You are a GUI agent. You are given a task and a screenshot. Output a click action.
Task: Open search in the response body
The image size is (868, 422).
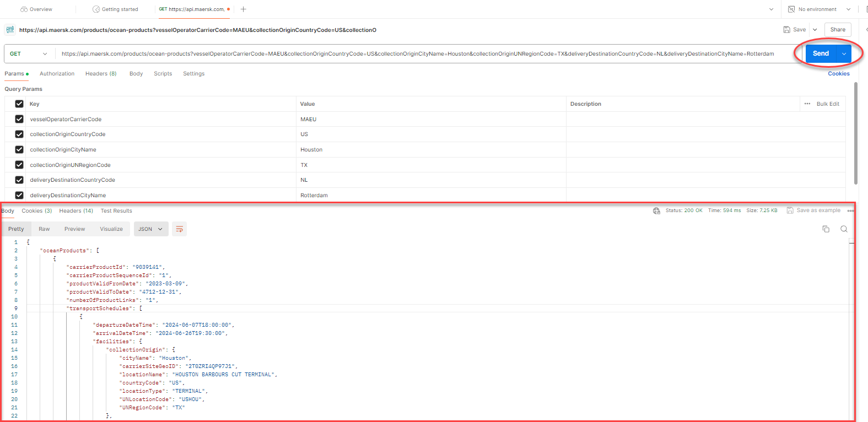click(844, 229)
